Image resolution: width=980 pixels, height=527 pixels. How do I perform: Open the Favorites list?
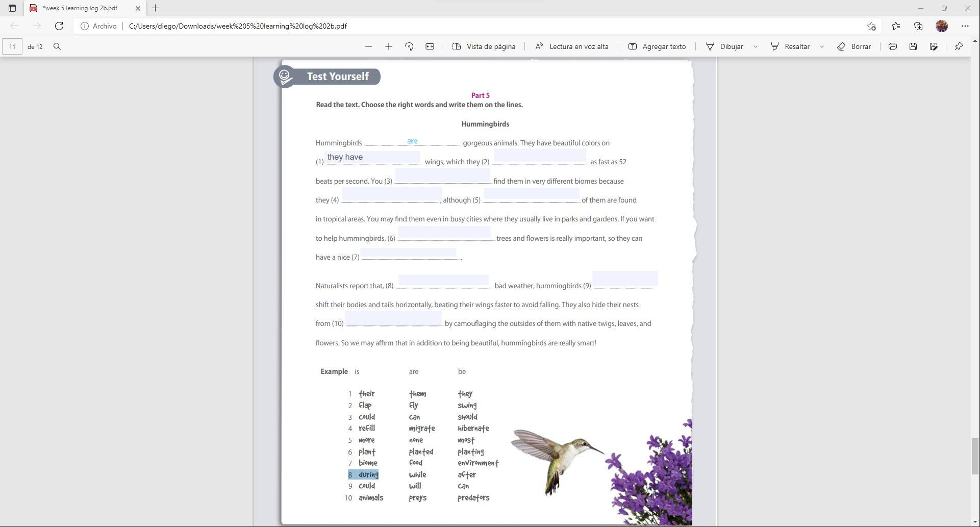pyautogui.click(x=896, y=26)
